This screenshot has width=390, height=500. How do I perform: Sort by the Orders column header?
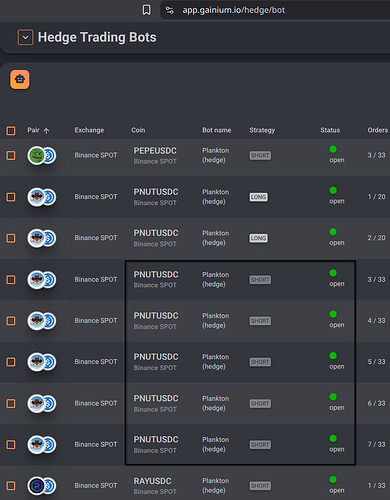tap(378, 130)
